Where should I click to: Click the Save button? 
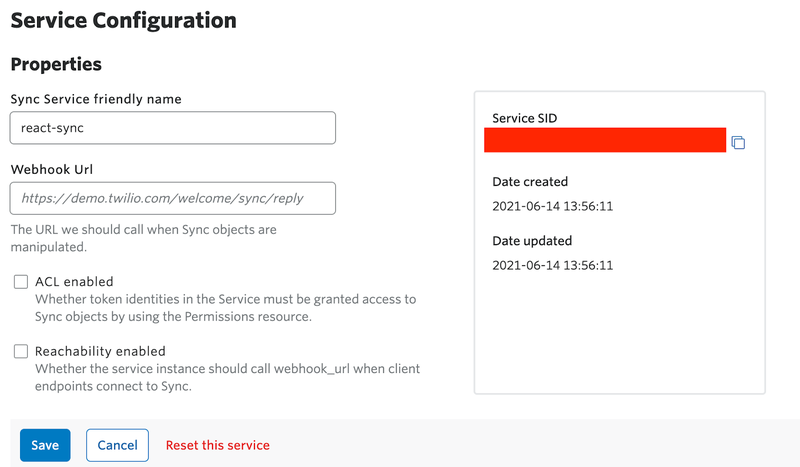coord(45,445)
